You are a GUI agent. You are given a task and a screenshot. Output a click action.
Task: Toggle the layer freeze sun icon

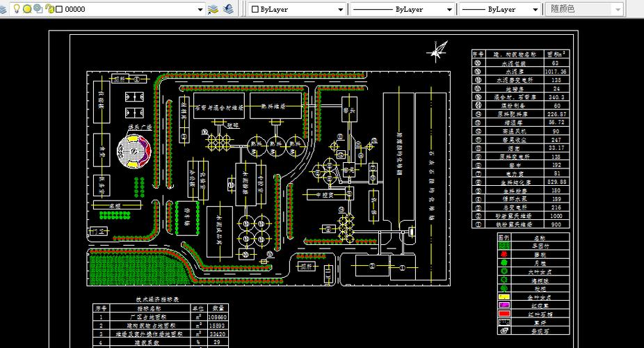(27, 9)
